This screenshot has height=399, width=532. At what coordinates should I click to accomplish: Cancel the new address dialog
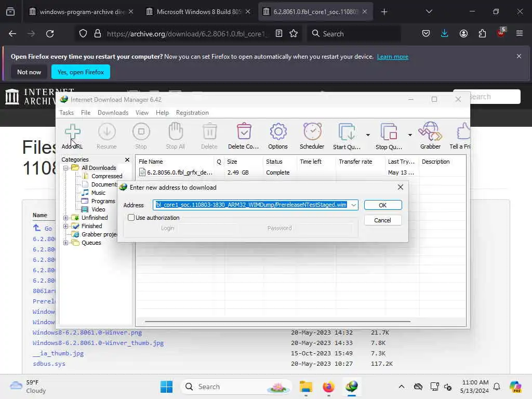point(383,220)
